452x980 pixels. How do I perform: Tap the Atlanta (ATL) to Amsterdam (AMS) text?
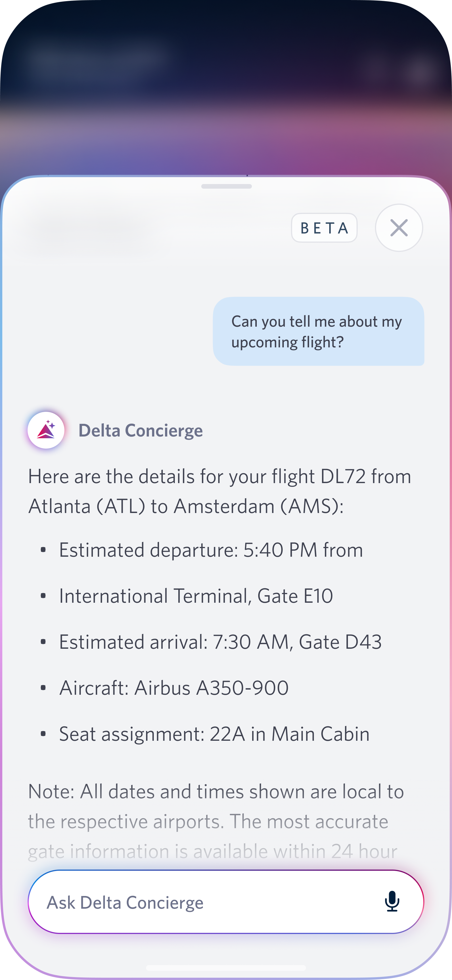pyautogui.click(x=186, y=507)
